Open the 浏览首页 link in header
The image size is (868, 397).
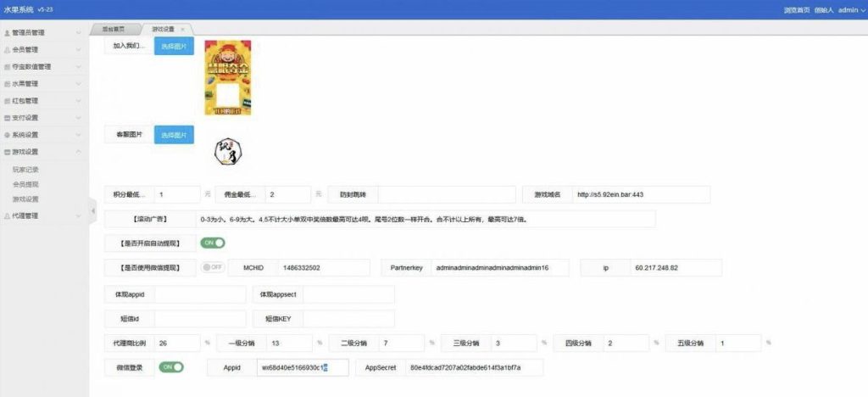point(797,10)
